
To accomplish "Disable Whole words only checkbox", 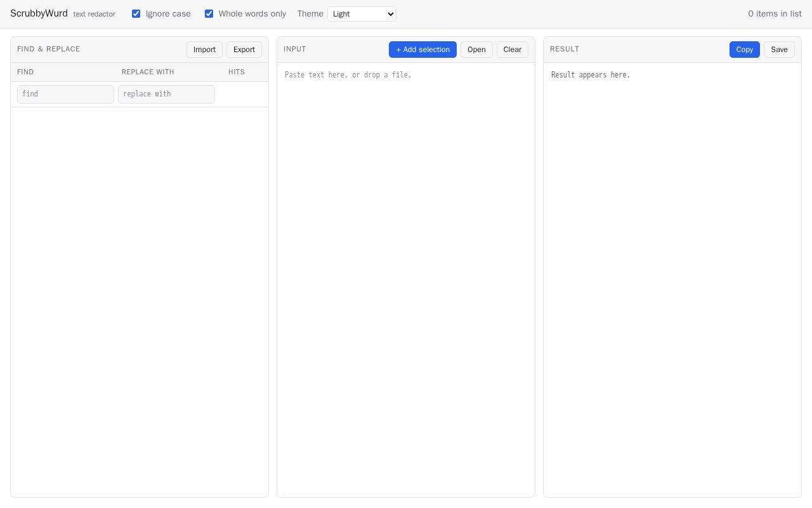I will tap(209, 13).
